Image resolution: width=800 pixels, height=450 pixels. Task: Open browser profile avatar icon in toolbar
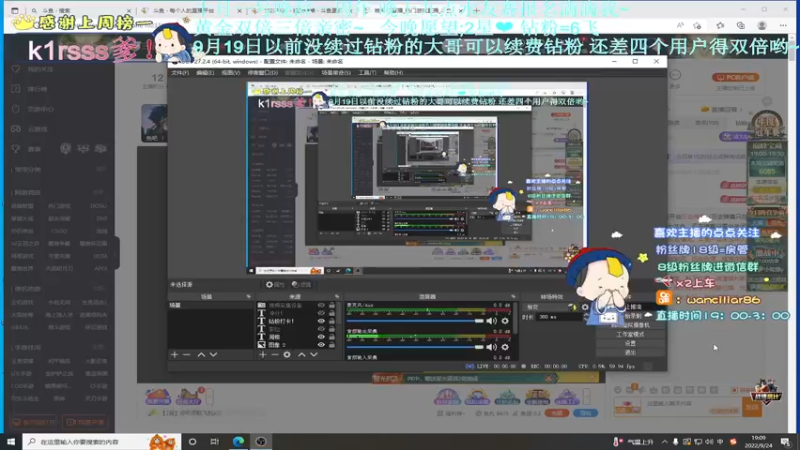coord(762,26)
